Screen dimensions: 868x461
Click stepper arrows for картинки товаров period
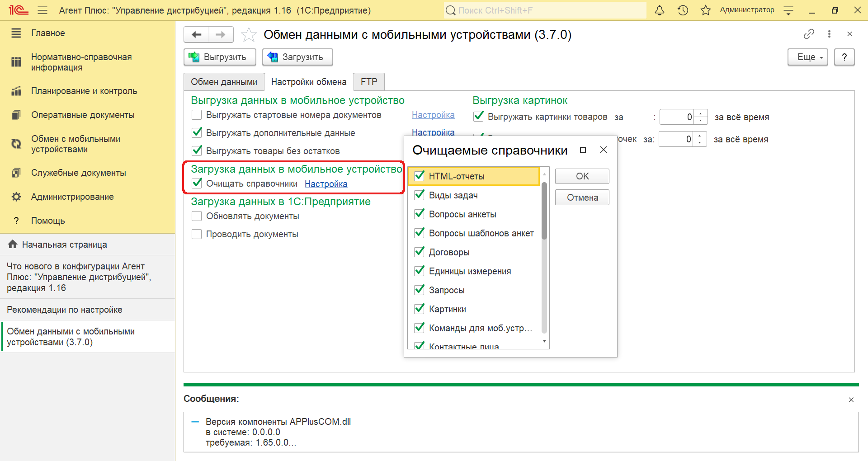700,117
